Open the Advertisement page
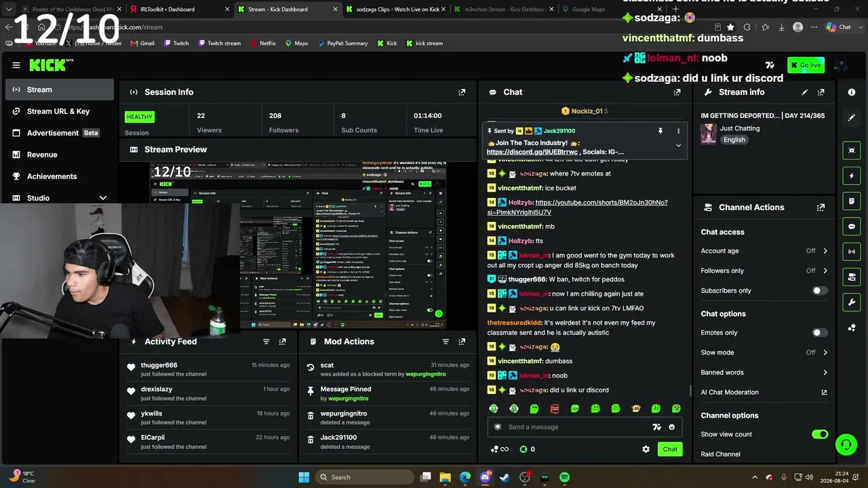 click(x=60, y=133)
